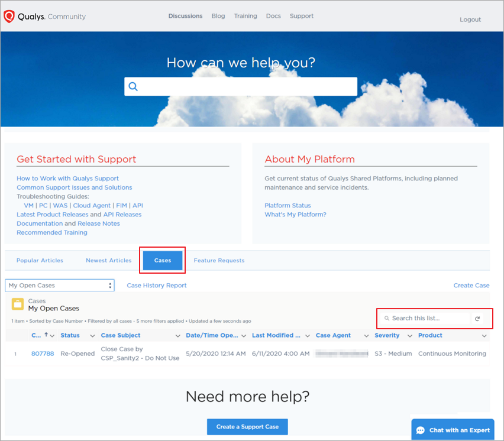
Task: Click the refresh icon next to list search
Action: click(477, 318)
